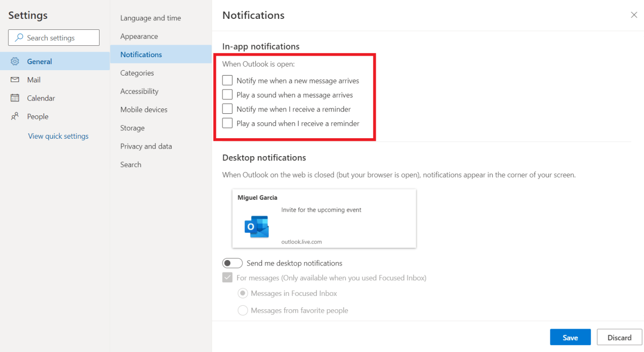644x352 pixels.
Task: Click the Desktop notifications heading
Action: (264, 158)
